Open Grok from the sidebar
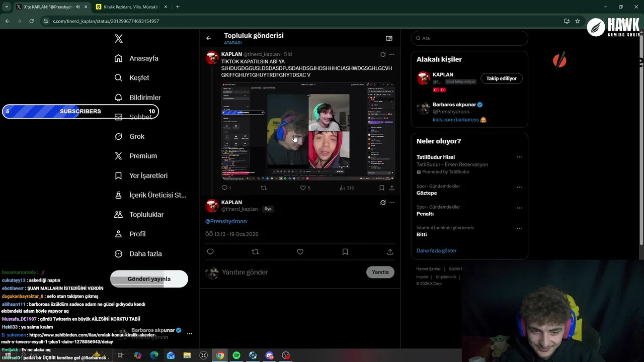 (x=129, y=136)
